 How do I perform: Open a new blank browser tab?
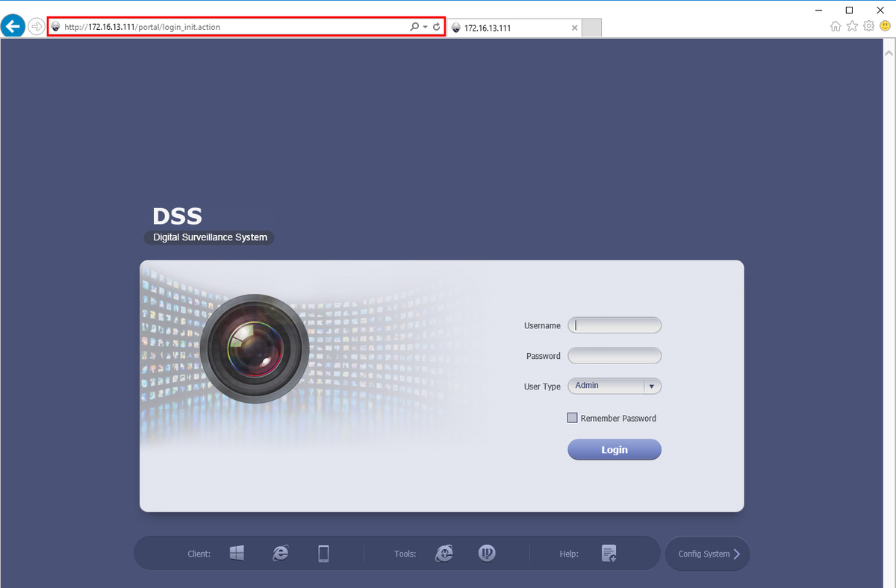tap(591, 28)
